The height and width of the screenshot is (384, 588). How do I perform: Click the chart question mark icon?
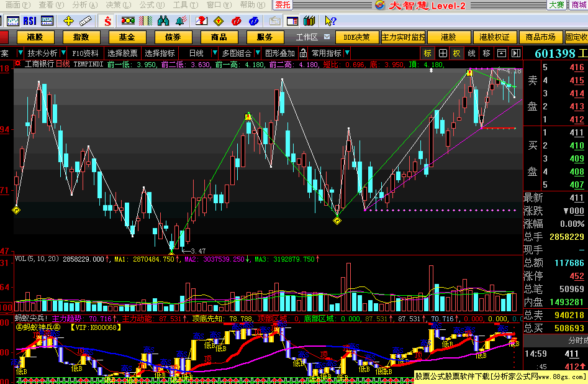(x=201, y=21)
